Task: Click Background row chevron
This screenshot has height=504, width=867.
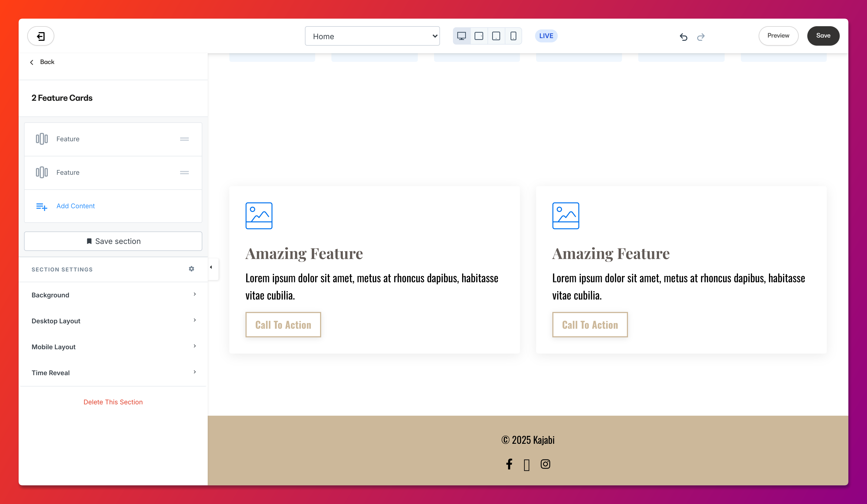Action: click(x=195, y=294)
